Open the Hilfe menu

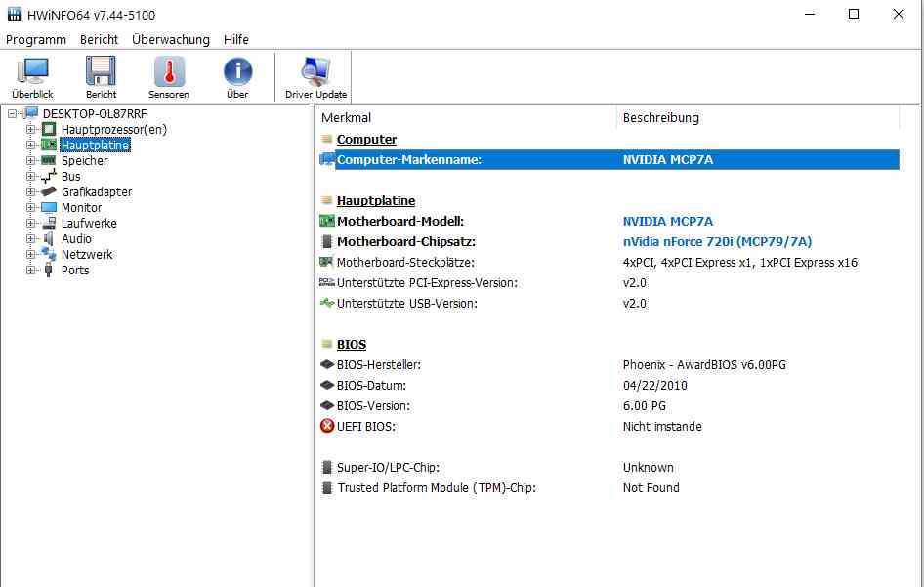click(x=236, y=39)
